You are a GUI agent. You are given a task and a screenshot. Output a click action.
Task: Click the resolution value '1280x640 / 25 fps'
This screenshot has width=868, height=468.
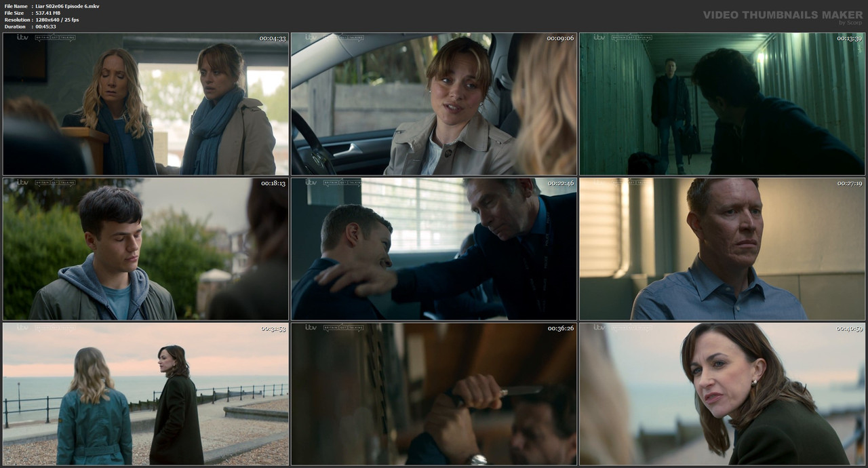[x=58, y=20]
